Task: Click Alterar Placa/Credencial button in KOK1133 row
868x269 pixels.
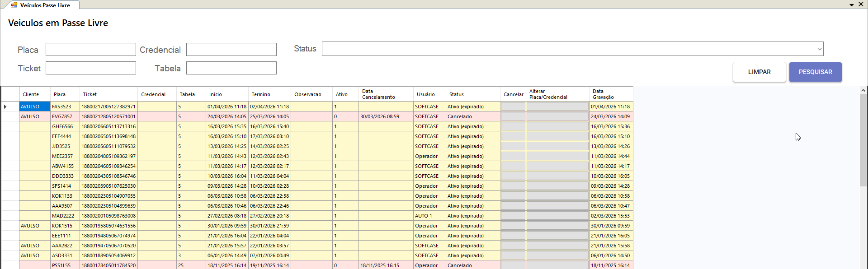Action: point(557,196)
